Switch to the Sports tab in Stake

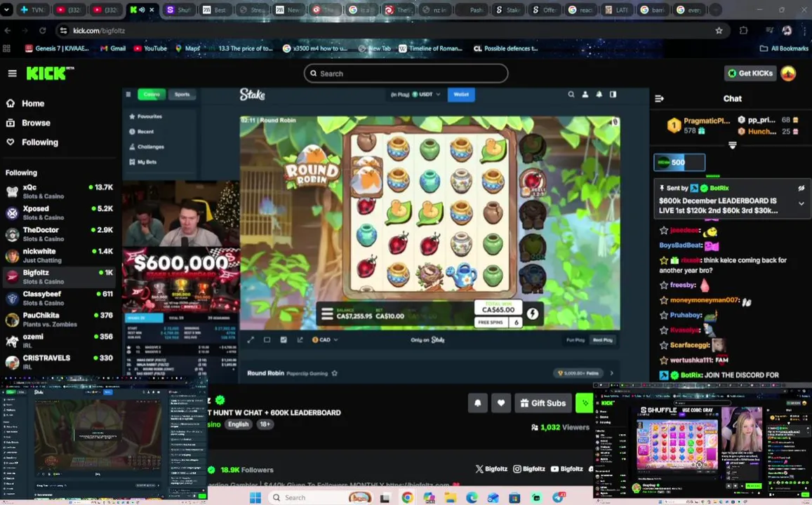click(x=182, y=95)
